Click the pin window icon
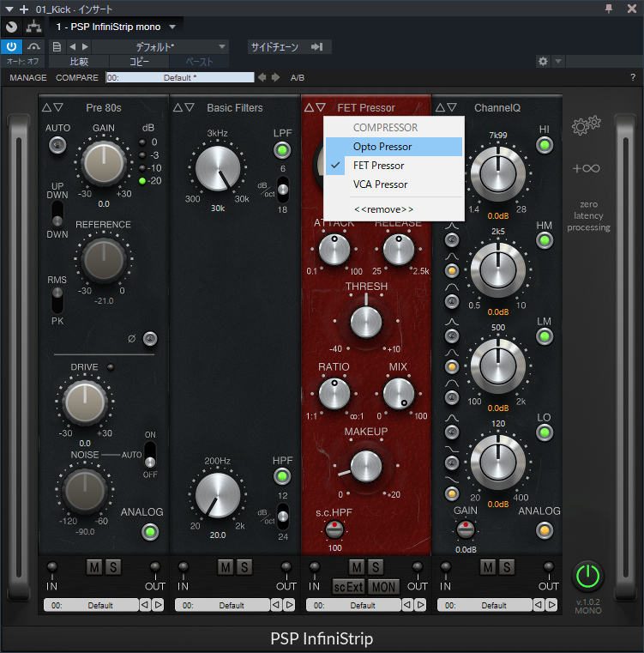Image resolution: width=644 pixels, height=653 pixels. 609,9
